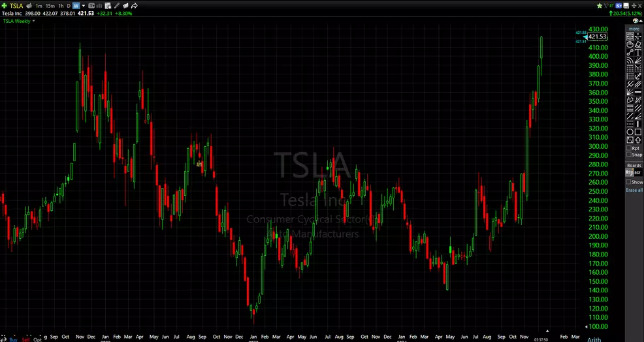Click the star favorite icon at top right
The width and height of the screenshot is (644, 342).
pyautogui.click(x=600, y=5)
